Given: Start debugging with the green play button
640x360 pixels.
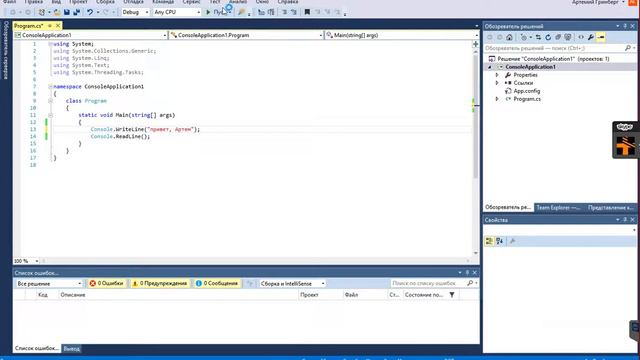Looking at the screenshot, I should point(208,12).
